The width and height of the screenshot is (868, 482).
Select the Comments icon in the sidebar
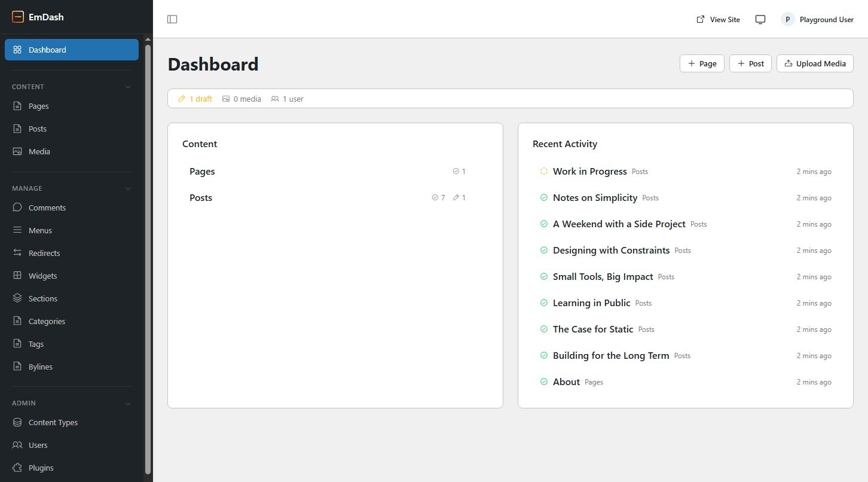(17, 208)
